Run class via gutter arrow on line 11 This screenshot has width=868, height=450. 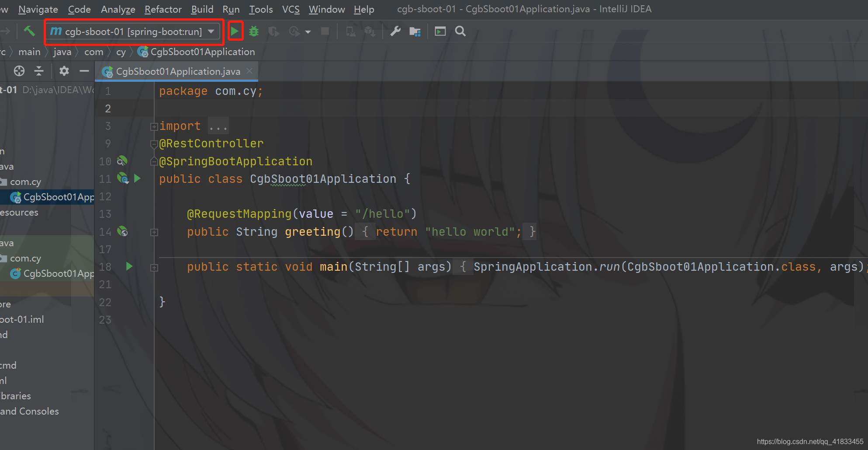[138, 178]
